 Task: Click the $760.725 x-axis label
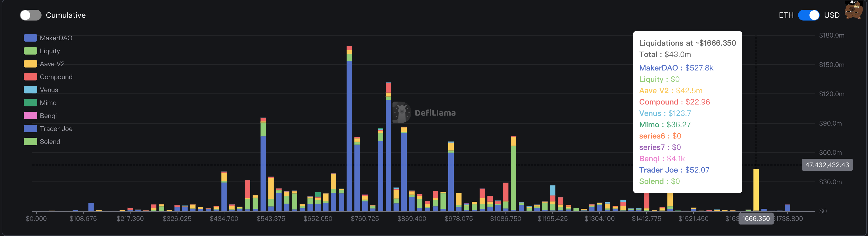[x=365, y=219]
